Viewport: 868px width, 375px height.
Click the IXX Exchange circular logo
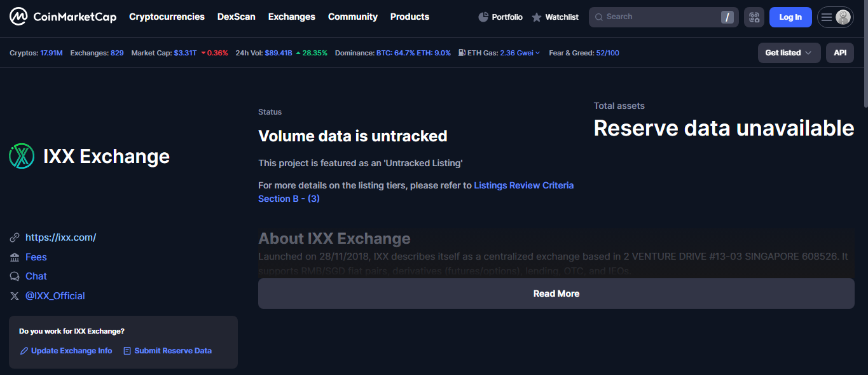click(21, 156)
